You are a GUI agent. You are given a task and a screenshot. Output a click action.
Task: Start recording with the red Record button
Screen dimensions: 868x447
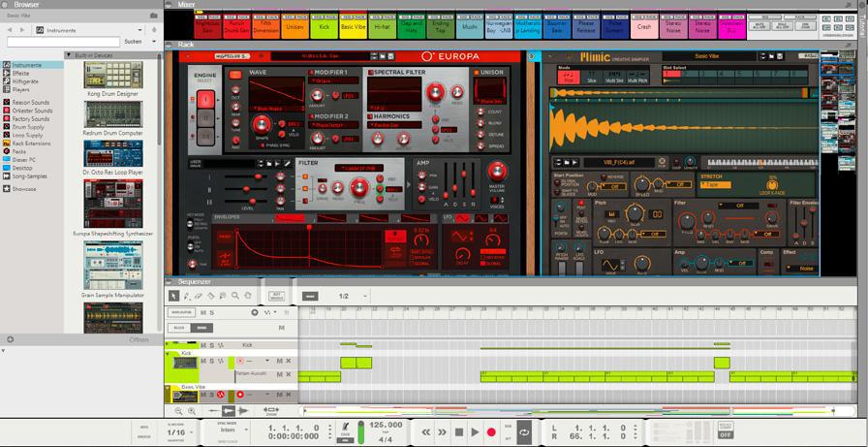click(x=491, y=432)
